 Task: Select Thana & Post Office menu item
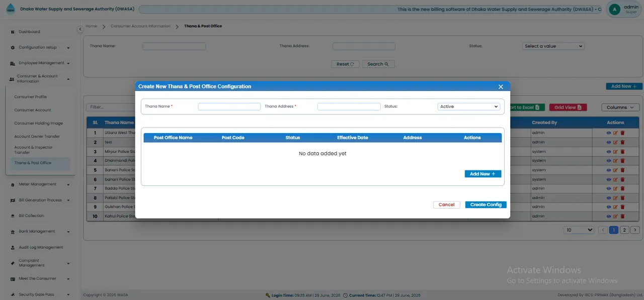40,163
